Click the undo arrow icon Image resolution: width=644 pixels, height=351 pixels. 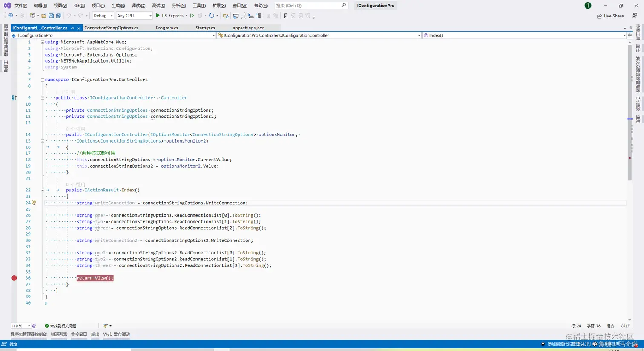tap(68, 16)
